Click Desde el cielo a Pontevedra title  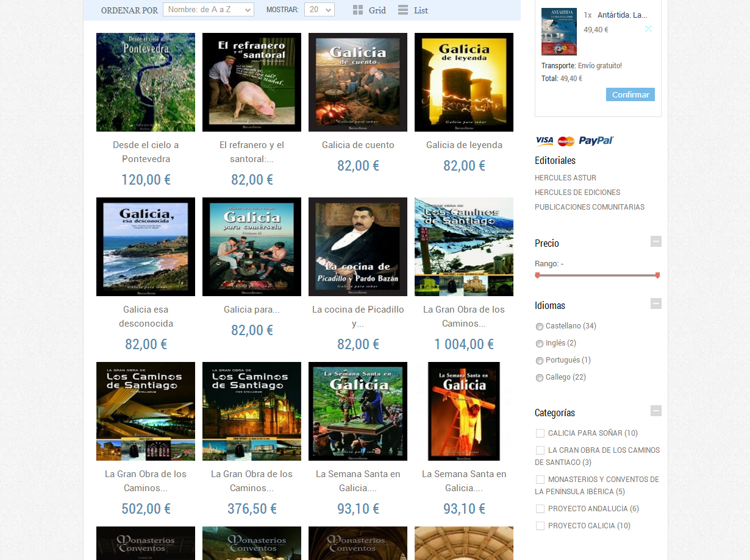tap(146, 152)
